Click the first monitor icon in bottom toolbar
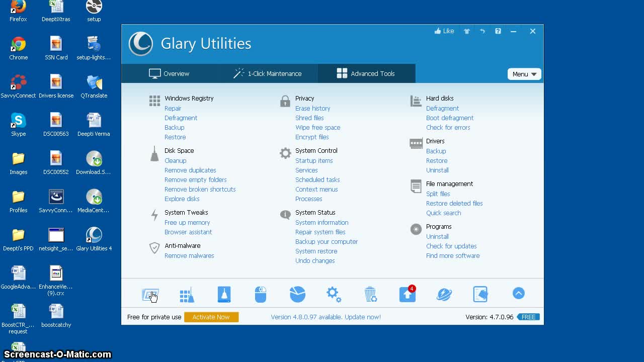Image resolution: width=644 pixels, height=362 pixels. coord(150,295)
